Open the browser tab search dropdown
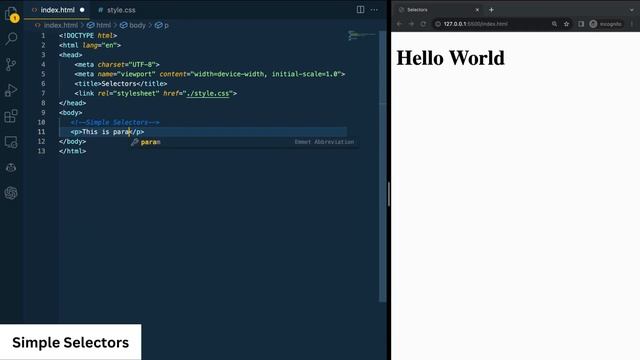640x360 pixels. 631,10
